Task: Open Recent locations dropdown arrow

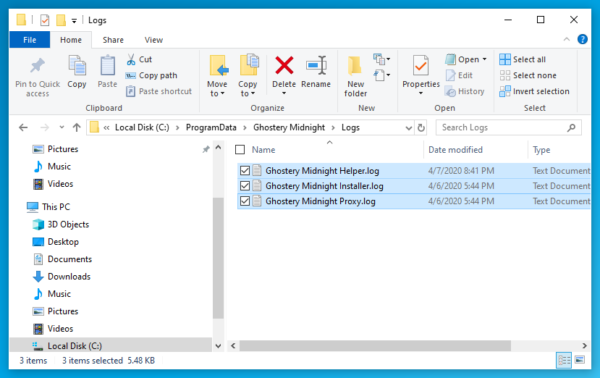Action: point(62,127)
